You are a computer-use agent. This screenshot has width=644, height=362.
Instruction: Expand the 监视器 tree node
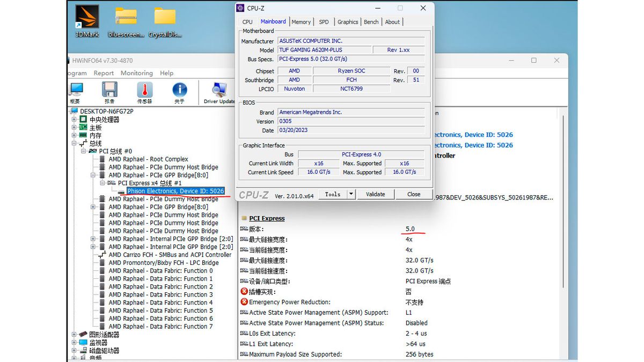[x=74, y=343]
